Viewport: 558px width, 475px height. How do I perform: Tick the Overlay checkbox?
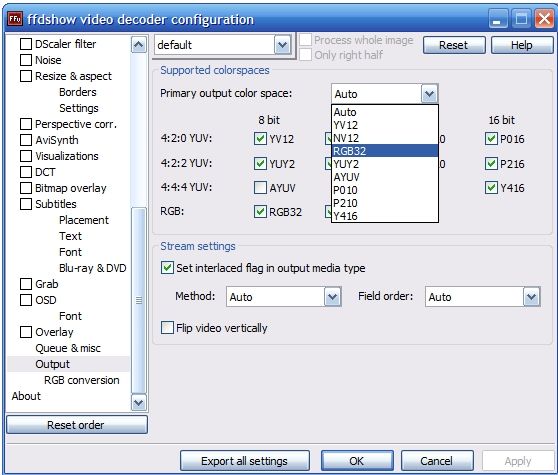(26, 332)
